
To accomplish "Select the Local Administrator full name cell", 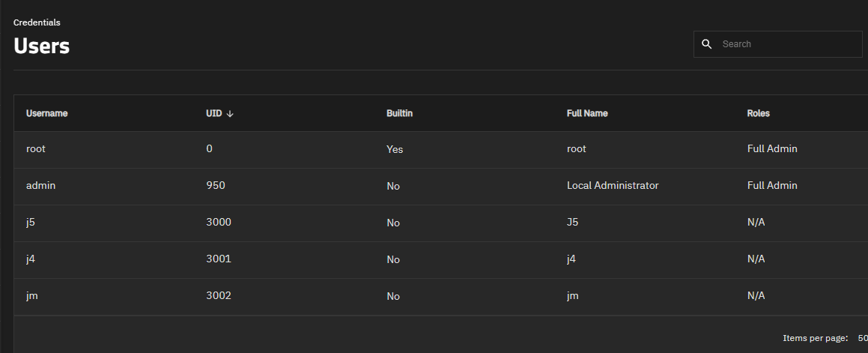I will 613,186.
